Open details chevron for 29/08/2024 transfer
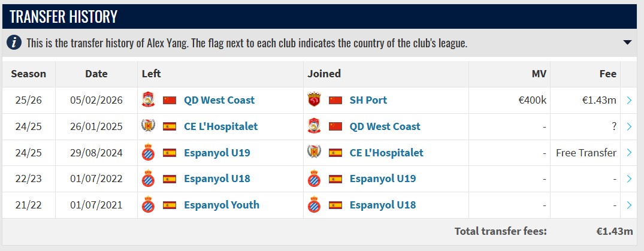Image resolution: width=644 pixels, height=251 pixels. click(x=629, y=153)
